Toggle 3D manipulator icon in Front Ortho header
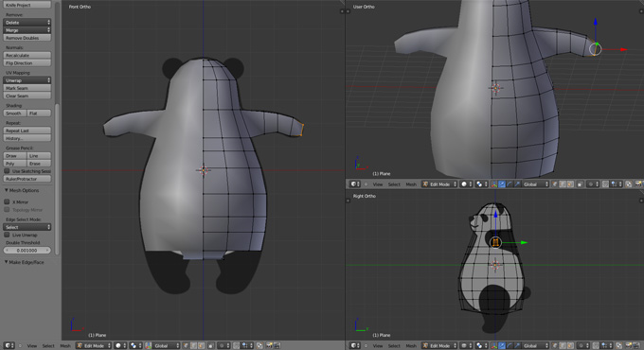The width and height of the screenshot is (644, 350). point(149,345)
